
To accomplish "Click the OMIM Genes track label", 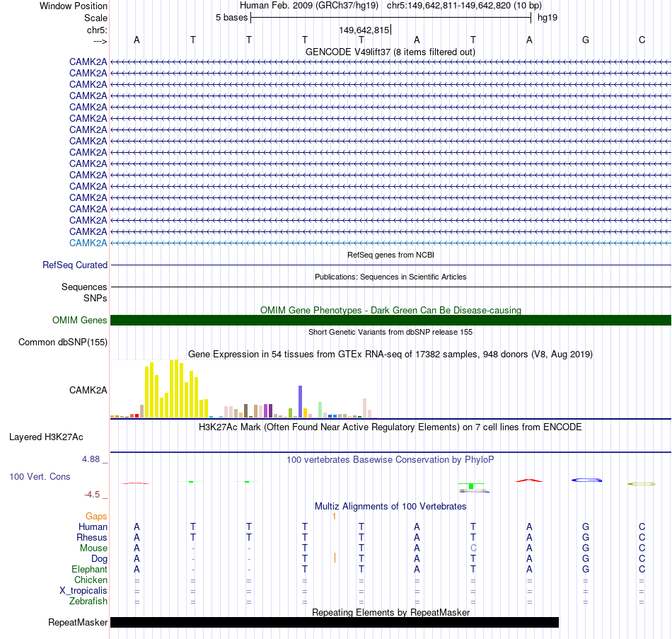I will [x=79, y=320].
